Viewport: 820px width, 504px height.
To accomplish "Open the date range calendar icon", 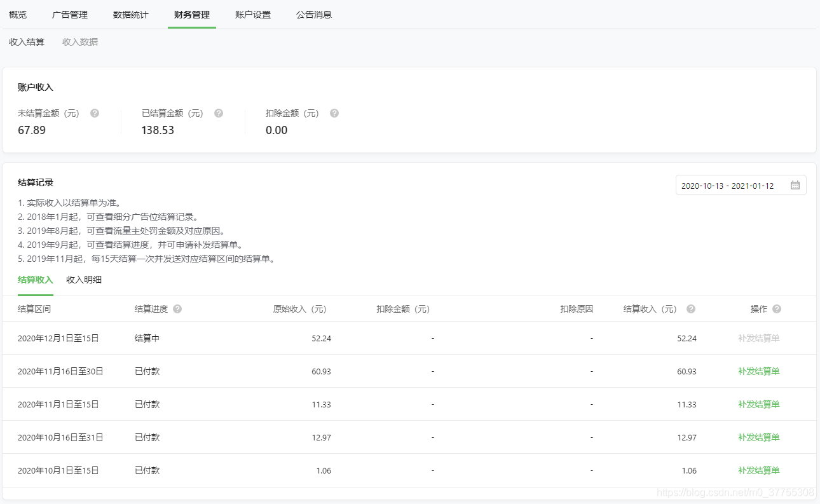I will tap(795, 185).
